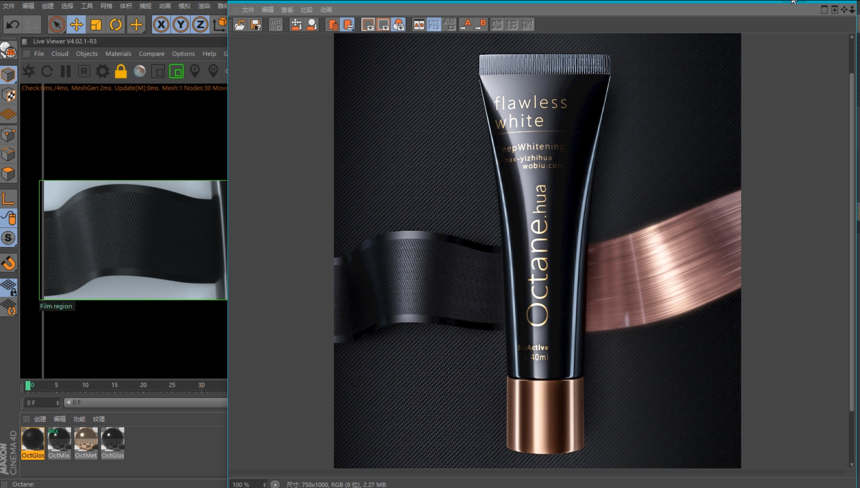Toggle clay mode sphere icon
The image size is (860, 488).
click(139, 71)
